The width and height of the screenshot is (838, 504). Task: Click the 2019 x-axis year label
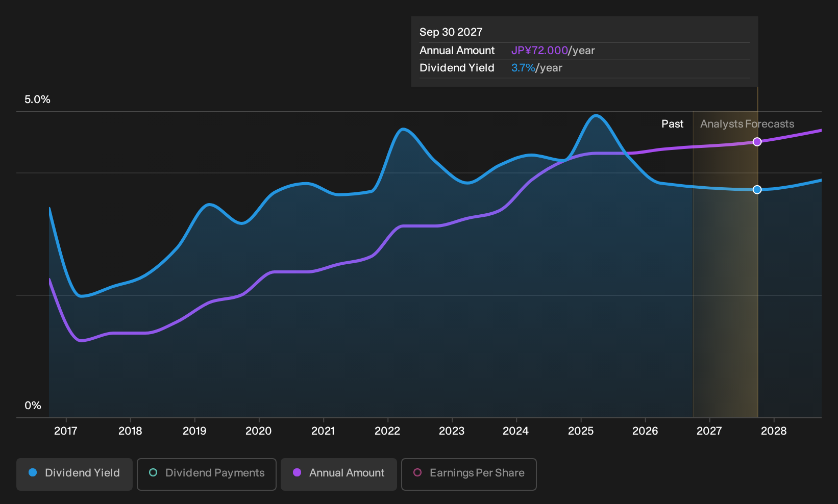[194, 431]
